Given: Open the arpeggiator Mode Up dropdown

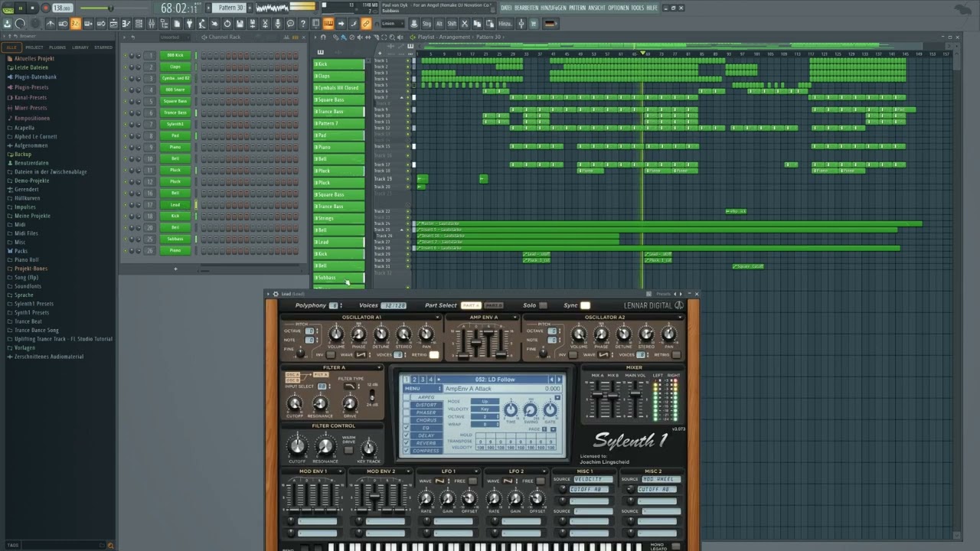Looking at the screenshot, I should pyautogui.click(x=485, y=401).
